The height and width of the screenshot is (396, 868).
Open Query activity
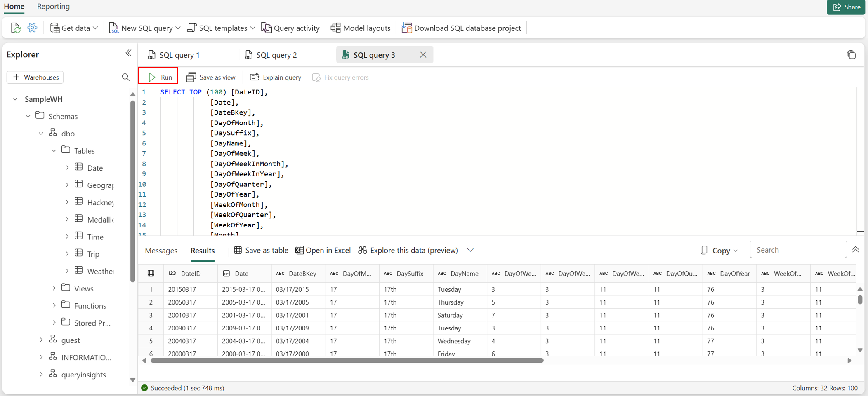tap(290, 28)
